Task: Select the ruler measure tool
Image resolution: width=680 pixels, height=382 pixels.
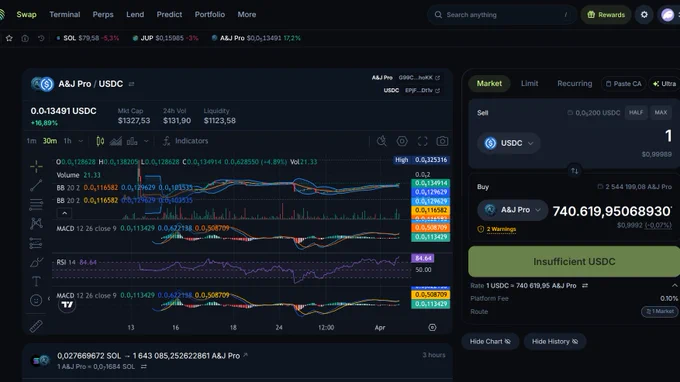Action: 36,326
